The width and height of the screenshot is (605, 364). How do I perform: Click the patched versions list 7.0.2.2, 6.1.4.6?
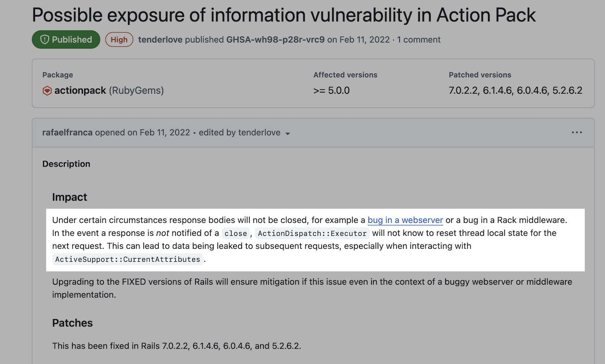coord(515,91)
